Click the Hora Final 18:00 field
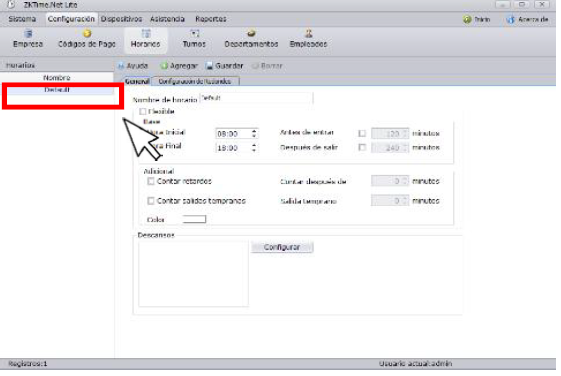 pos(236,148)
